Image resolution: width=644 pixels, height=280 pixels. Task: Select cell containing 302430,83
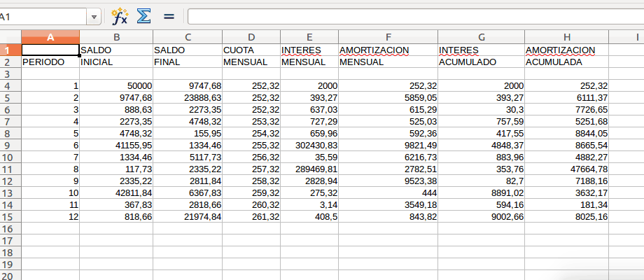(309, 146)
